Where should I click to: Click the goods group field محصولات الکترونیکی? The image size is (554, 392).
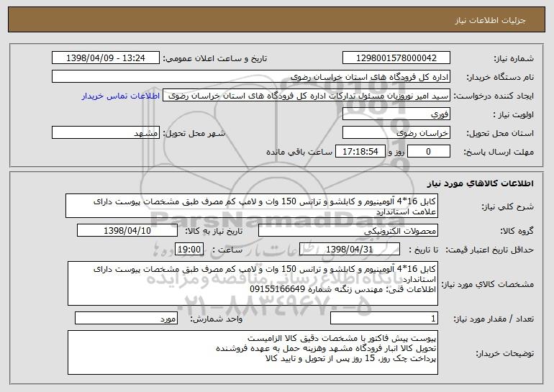point(348,231)
